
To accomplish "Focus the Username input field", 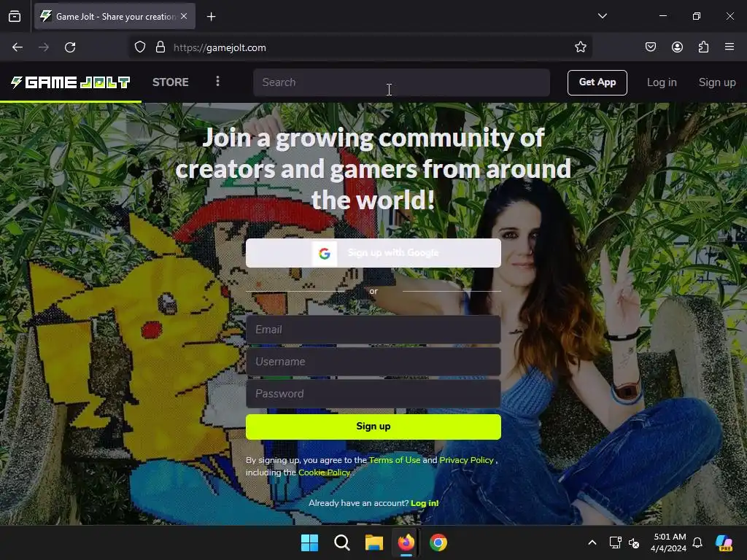I will pyautogui.click(x=373, y=362).
